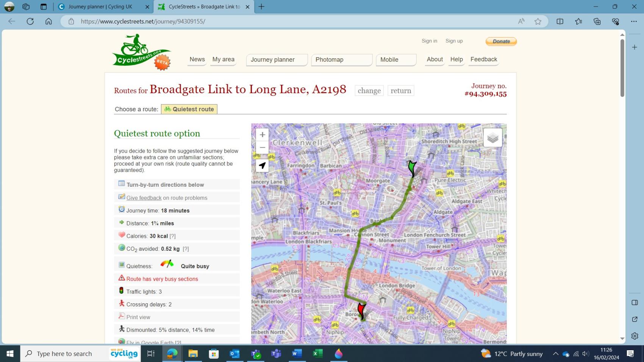The image size is (644, 362).
Task: Click the heart icon next to Calories
Action: click(x=121, y=235)
